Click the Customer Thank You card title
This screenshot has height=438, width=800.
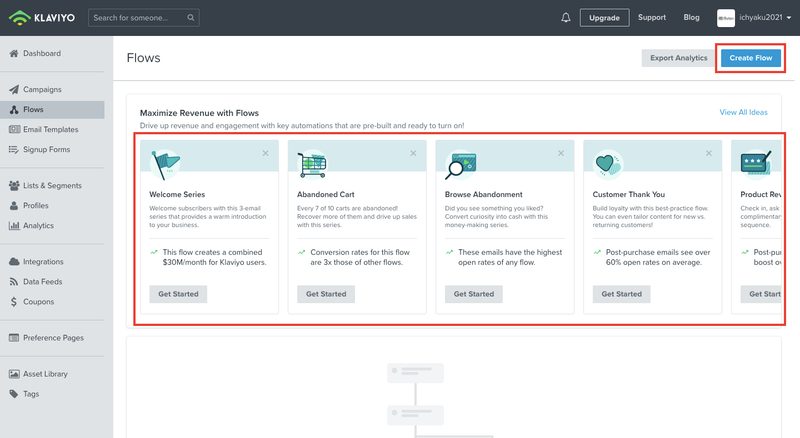629,194
